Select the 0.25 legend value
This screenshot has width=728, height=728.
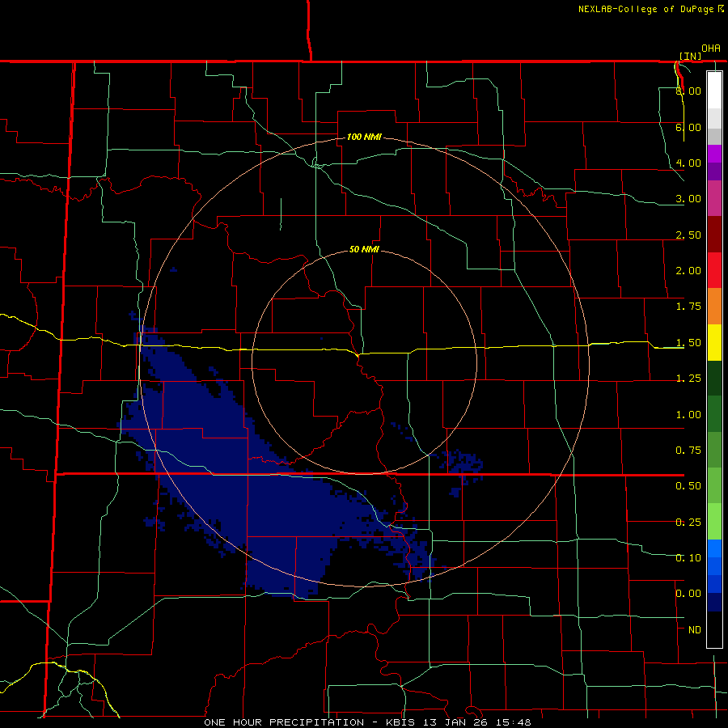pyautogui.click(x=688, y=523)
